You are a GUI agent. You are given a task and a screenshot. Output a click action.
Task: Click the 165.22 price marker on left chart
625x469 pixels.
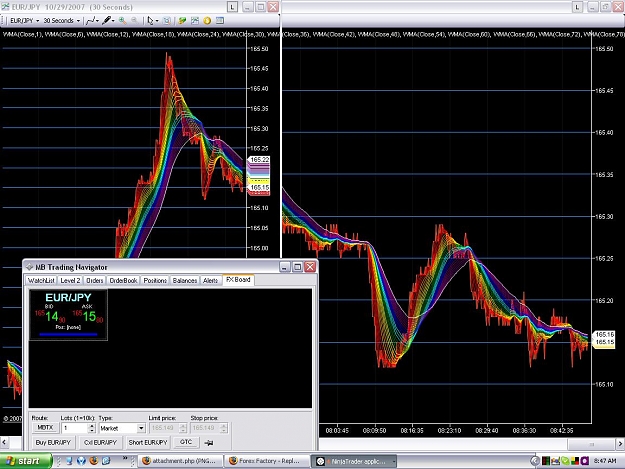click(259, 159)
